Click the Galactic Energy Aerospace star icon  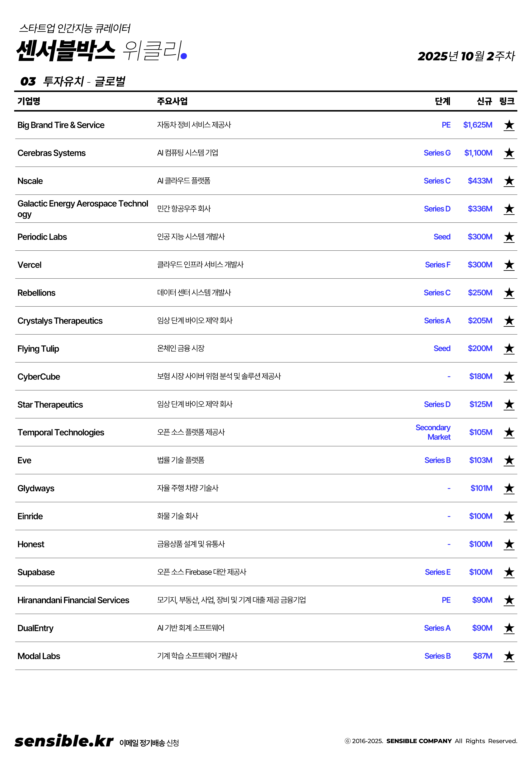click(509, 209)
